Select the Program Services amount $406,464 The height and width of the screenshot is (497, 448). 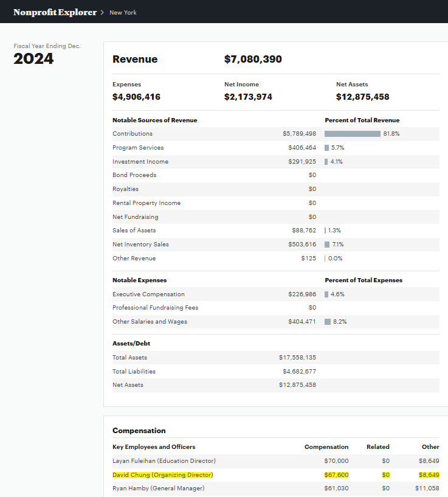coord(302,148)
